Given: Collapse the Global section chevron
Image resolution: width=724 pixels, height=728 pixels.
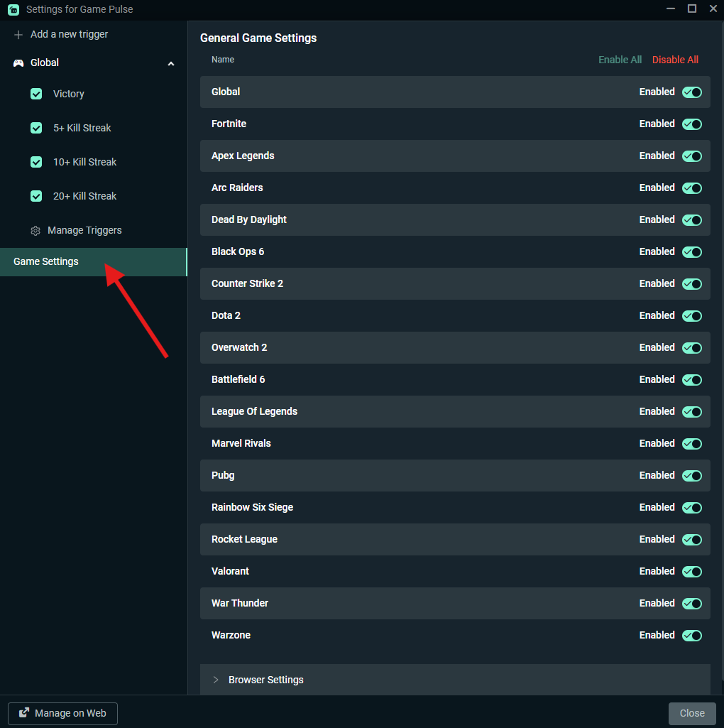Looking at the screenshot, I should (171, 64).
